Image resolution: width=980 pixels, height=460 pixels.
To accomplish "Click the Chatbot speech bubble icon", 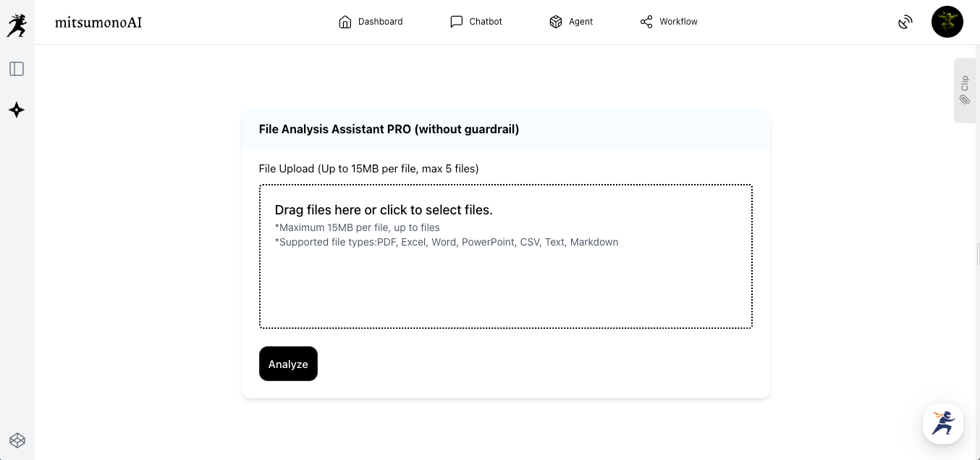I will click(x=456, y=22).
